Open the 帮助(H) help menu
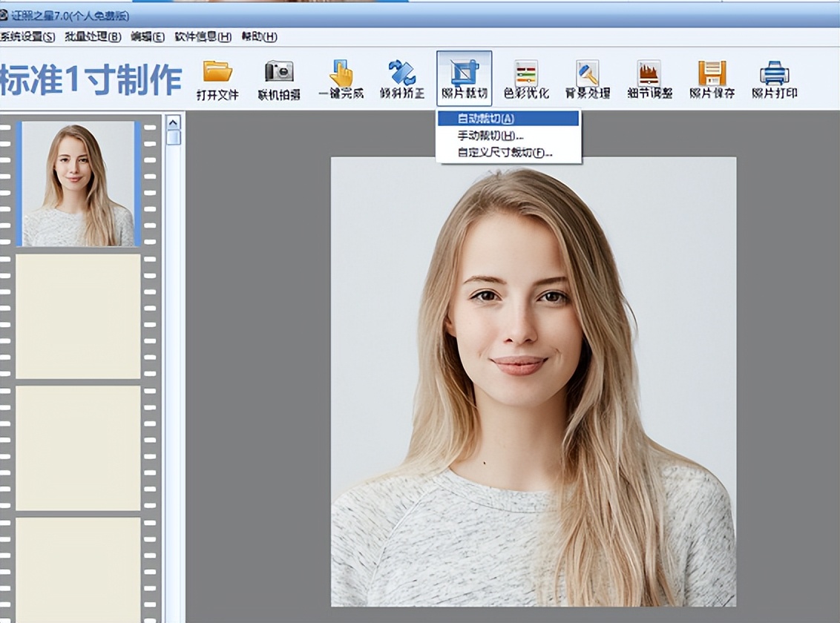This screenshot has width=840, height=623. (259, 36)
